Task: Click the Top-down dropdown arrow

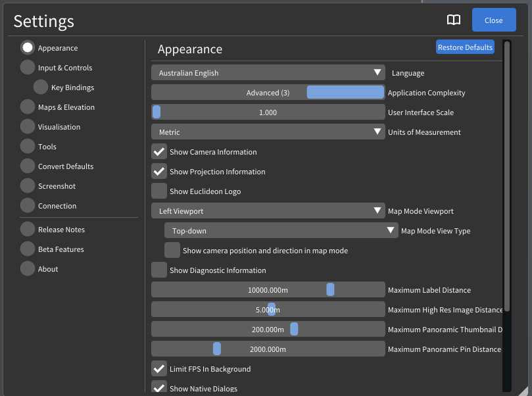Action: (390, 230)
